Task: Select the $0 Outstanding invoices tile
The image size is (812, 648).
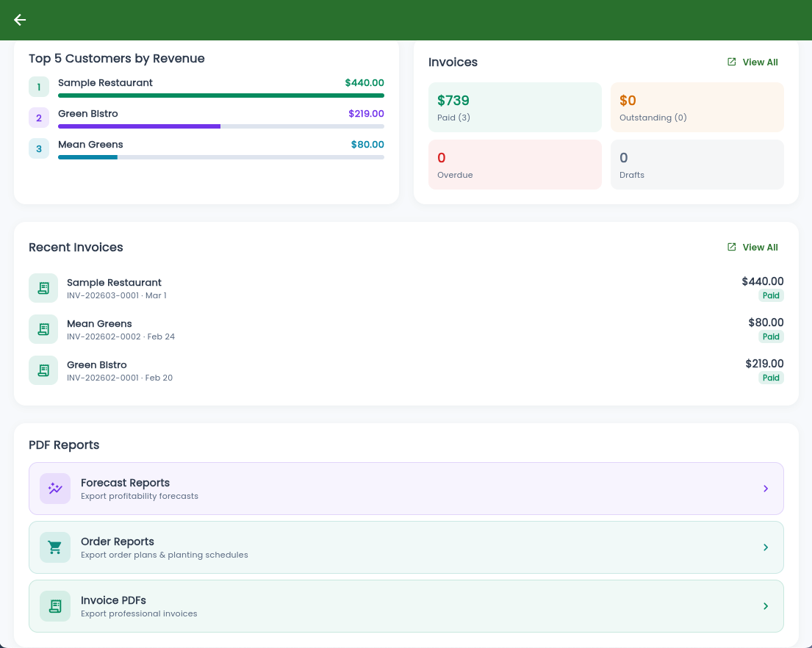Action: tap(697, 107)
